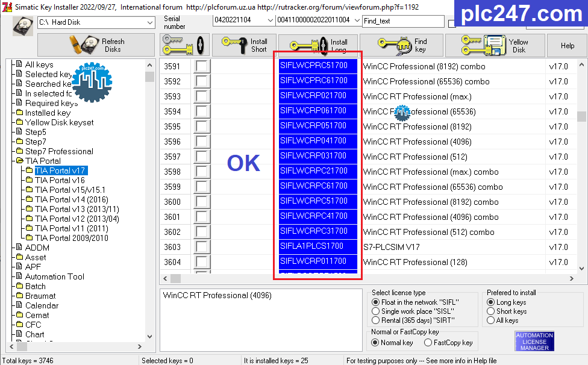Click the Chart document icon
The height and width of the screenshot is (365, 588).
pyautogui.click(x=19, y=334)
